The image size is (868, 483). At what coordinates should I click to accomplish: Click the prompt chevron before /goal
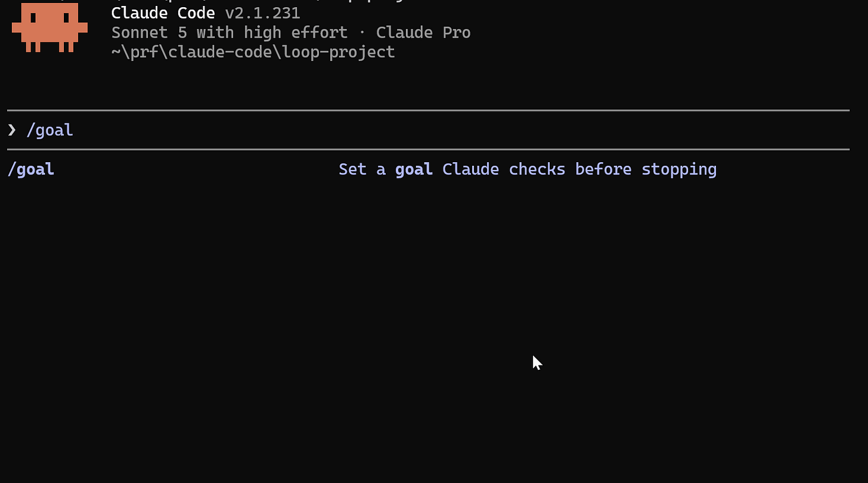click(12, 129)
